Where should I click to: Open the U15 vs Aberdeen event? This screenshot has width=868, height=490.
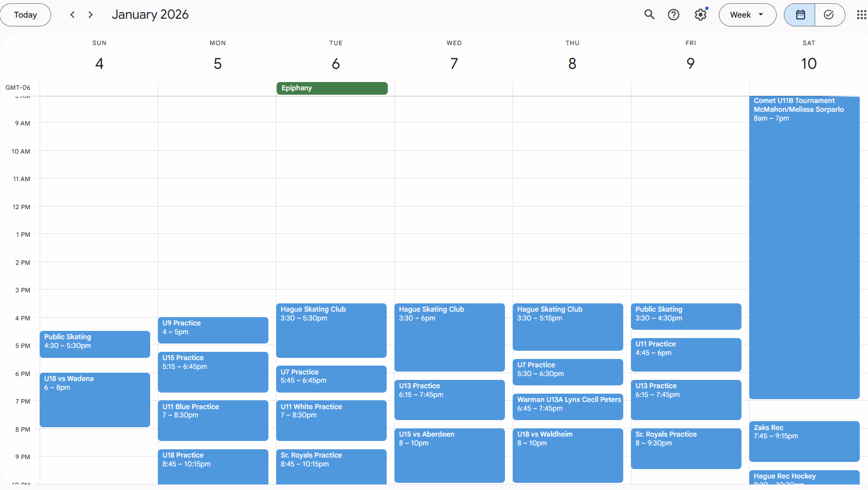pyautogui.click(x=449, y=455)
